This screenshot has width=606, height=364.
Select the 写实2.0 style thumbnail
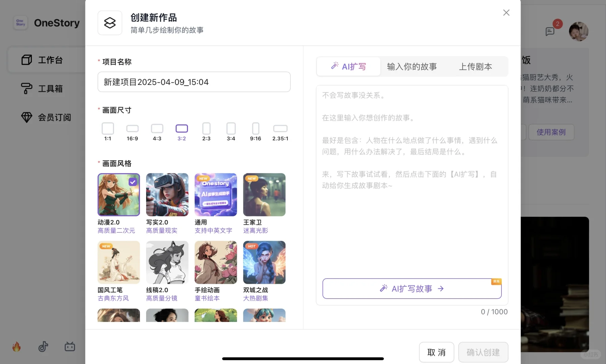point(167,194)
